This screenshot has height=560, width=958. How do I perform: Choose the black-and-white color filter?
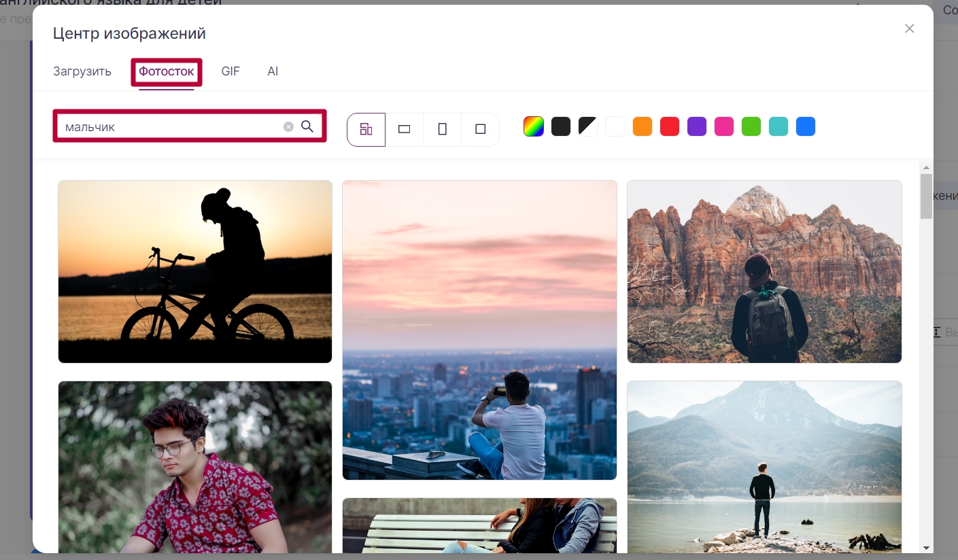pos(588,126)
